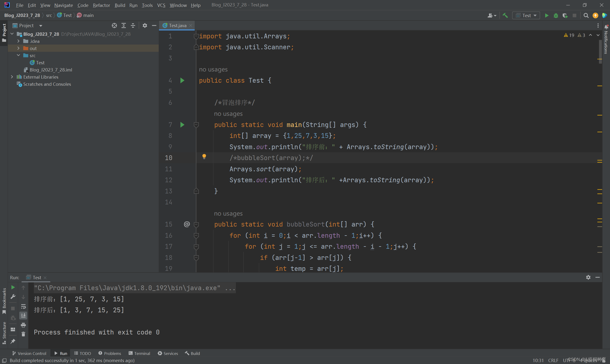Image resolution: width=610 pixels, height=364 pixels.
Task: Click the @ gutter icon on line 15
Action: 187,224
